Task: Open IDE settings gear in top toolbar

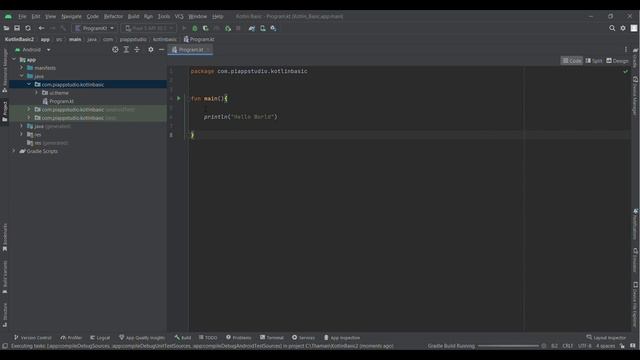Action: pos(623,28)
